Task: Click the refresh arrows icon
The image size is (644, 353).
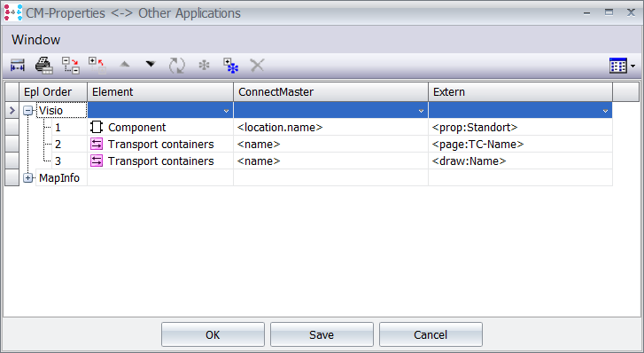Action: coord(177,66)
